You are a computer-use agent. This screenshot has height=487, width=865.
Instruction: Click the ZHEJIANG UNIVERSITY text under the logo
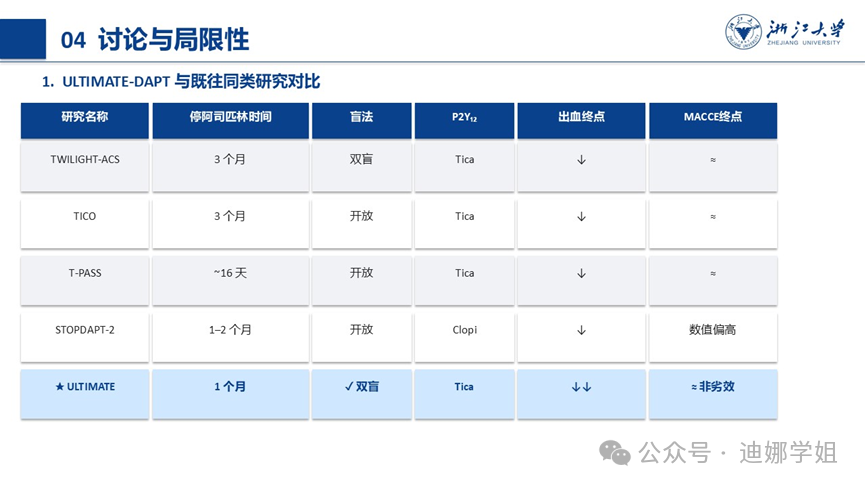[x=804, y=42]
